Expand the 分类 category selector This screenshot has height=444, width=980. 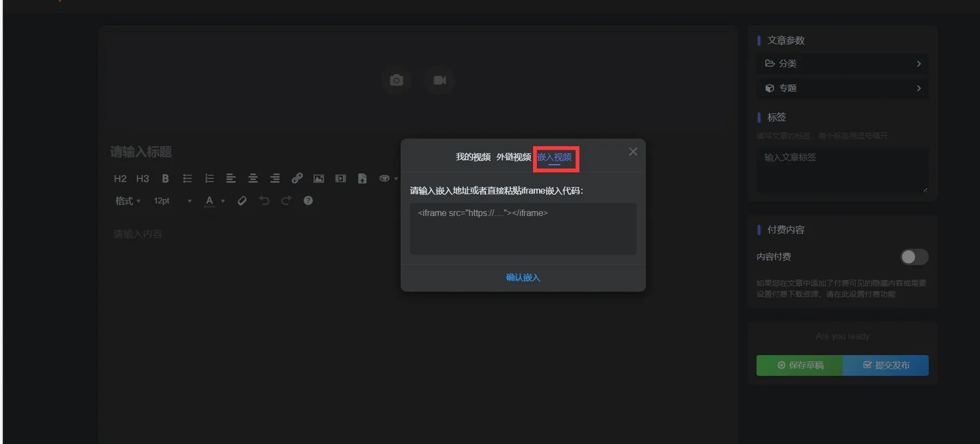(842, 64)
